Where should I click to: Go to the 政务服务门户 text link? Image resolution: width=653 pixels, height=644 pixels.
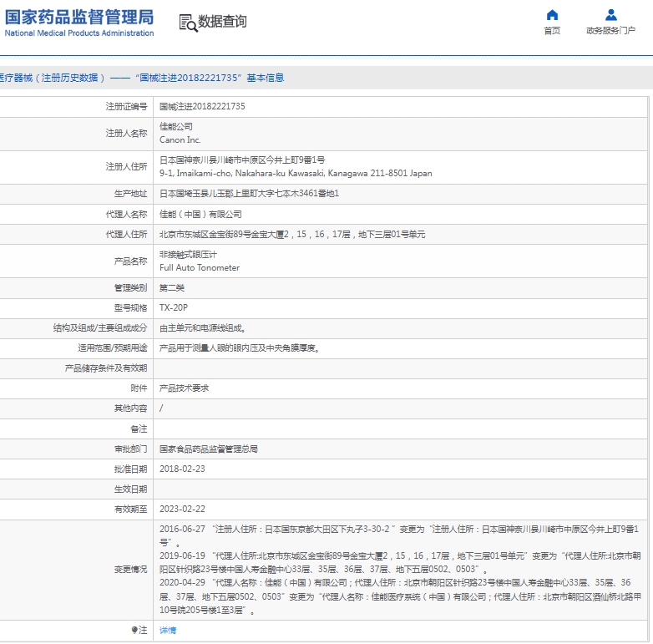pos(610,31)
